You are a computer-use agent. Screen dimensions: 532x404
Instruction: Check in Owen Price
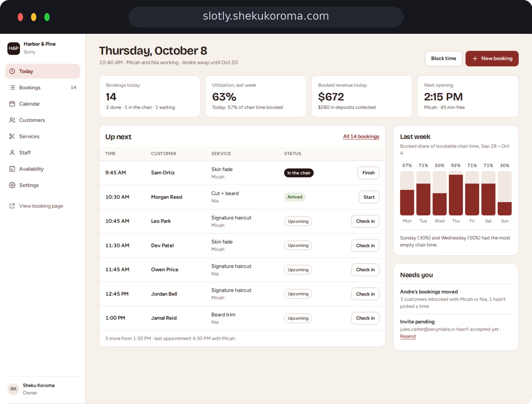[365, 270]
